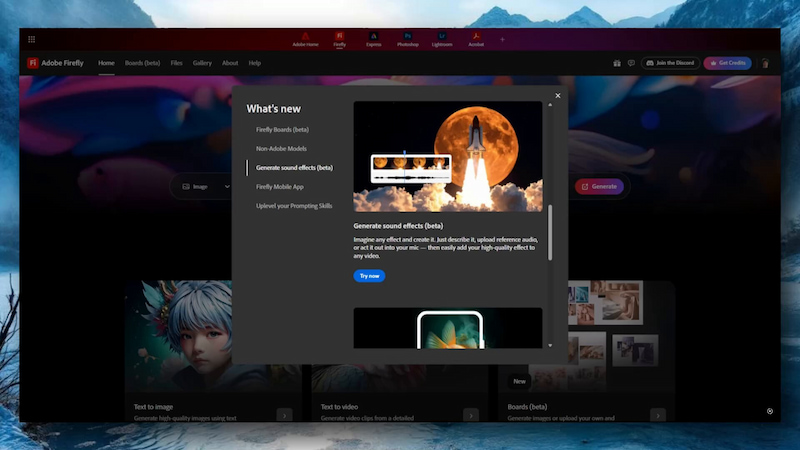This screenshot has height=450, width=800.
Task: Click the Generate sound effects (beta) content title
Action: 398,226
